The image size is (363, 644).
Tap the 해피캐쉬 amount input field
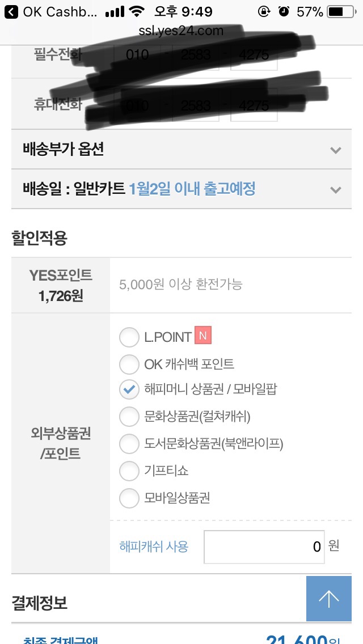coord(264,546)
